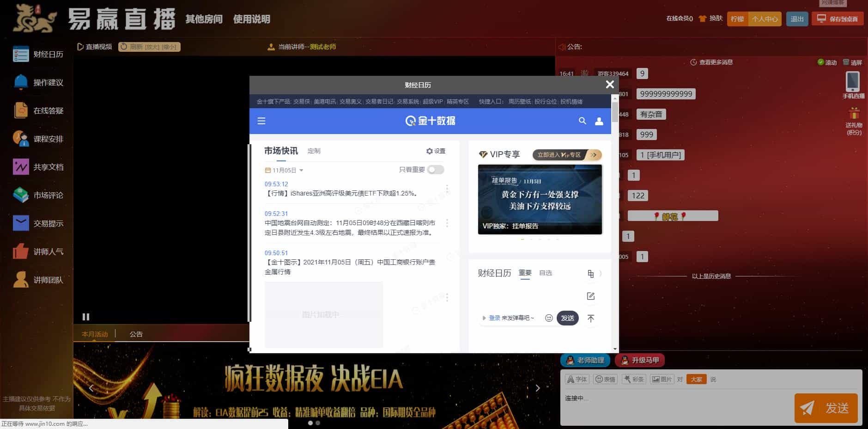This screenshot has height=429, width=868.
Task: Open 市场评论 in the sidebar
Action: point(38,195)
